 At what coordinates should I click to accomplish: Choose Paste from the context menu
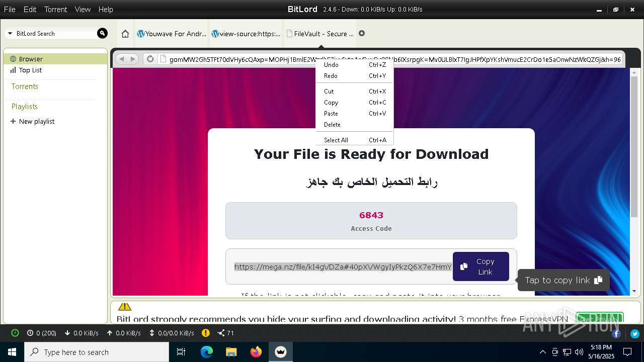pyautogui.click(x=355, y=114)
